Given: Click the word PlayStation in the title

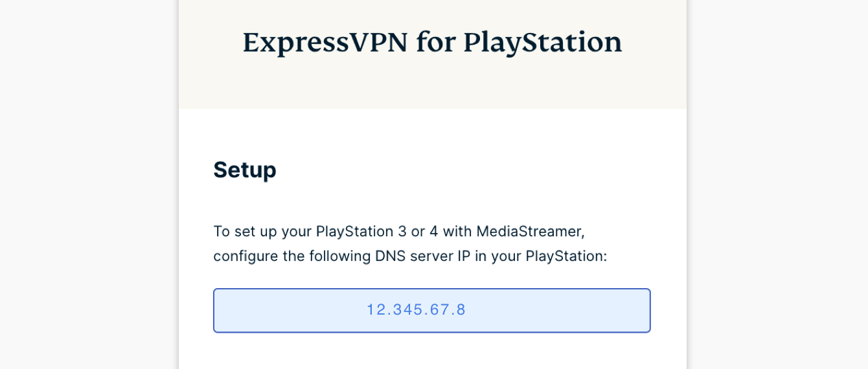Looking at the screenshot, I should (542, 43).
